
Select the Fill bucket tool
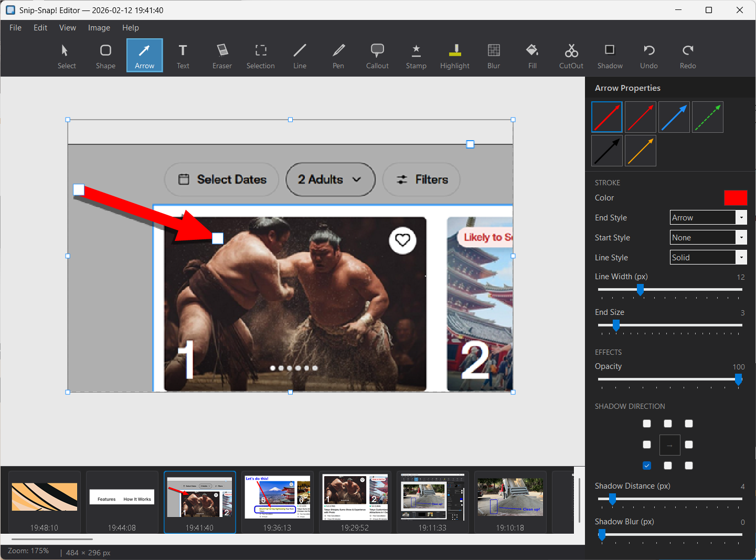pos(533,56)
